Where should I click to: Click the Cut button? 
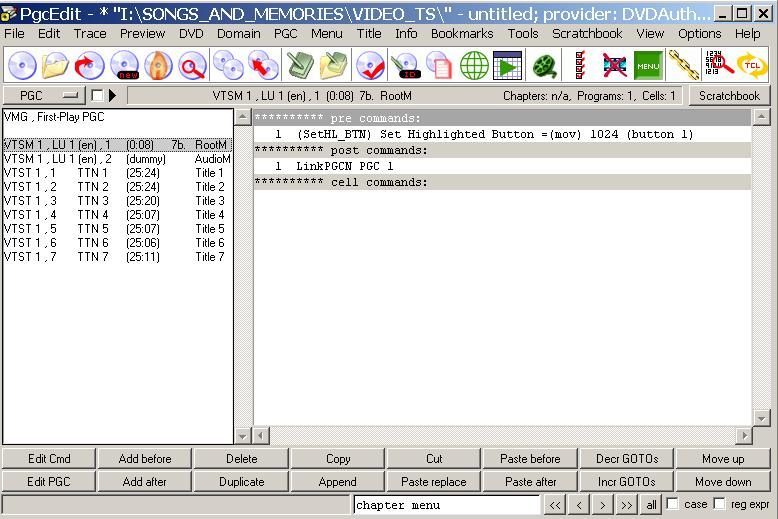(x=434, y=459)
